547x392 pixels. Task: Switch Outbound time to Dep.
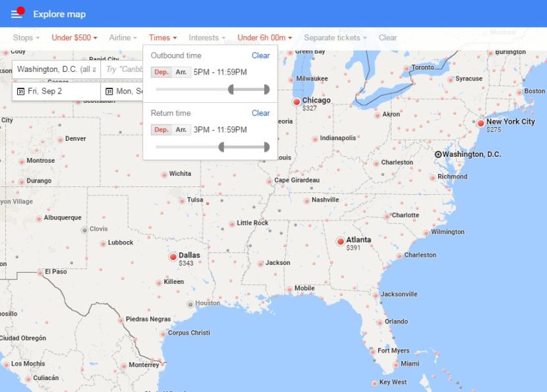(161, 72)
